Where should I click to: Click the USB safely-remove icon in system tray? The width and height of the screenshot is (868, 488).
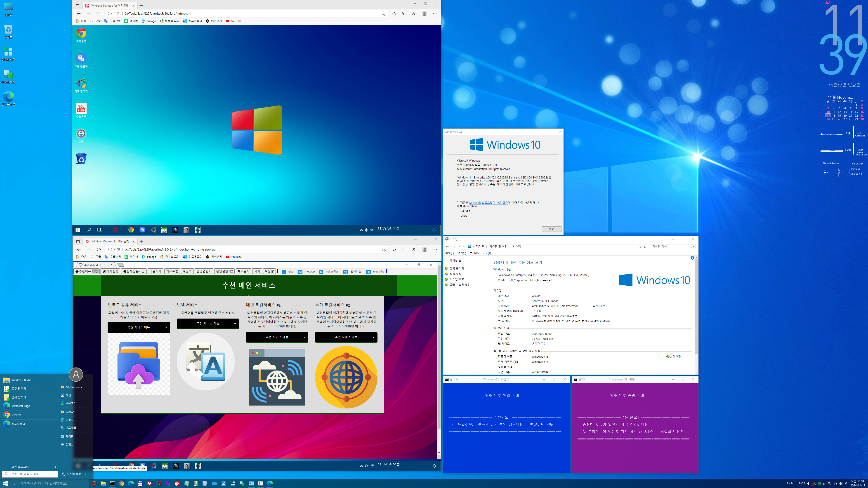coord(835,484)
